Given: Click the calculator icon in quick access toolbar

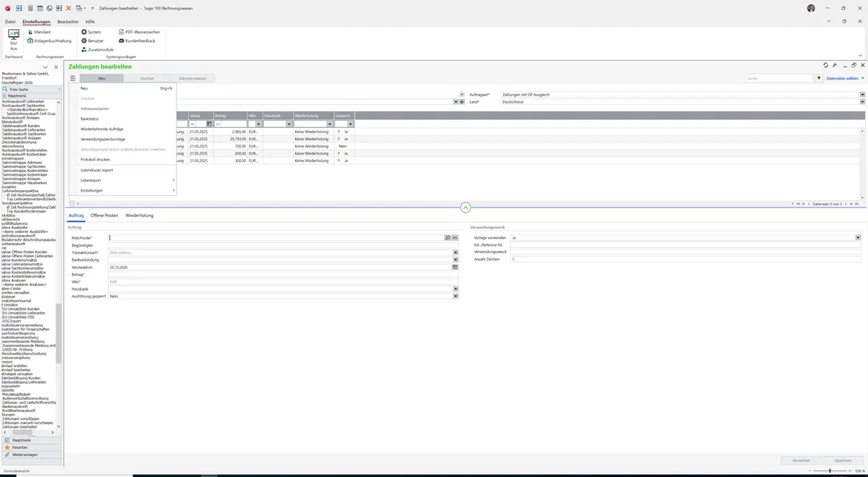Looking at the screenshot, I should pos(30,7).
